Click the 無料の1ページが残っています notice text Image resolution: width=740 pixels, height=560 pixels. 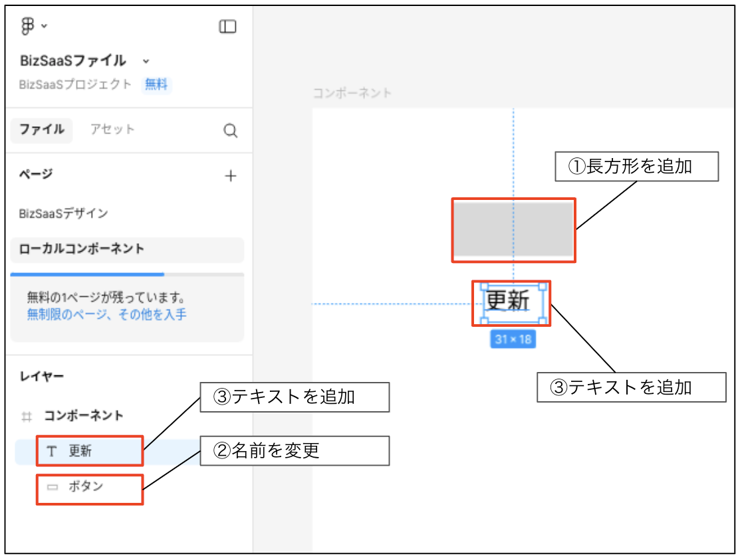coord(106,298)
